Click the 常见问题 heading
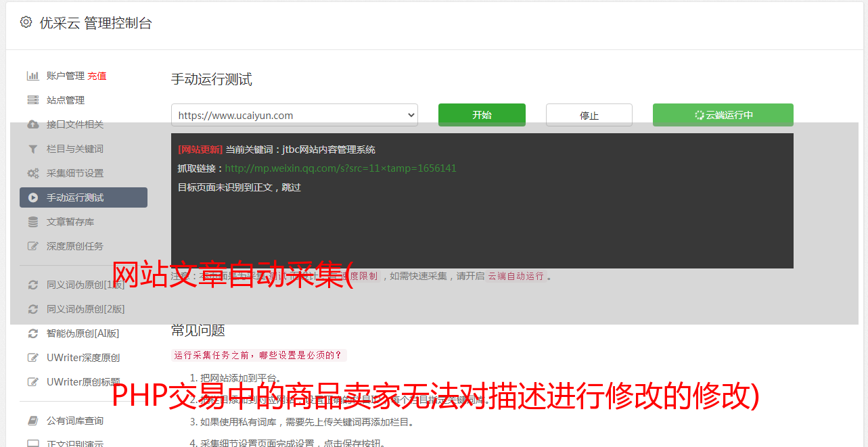Viewport: 868px width, 447px height. point(198,330)
